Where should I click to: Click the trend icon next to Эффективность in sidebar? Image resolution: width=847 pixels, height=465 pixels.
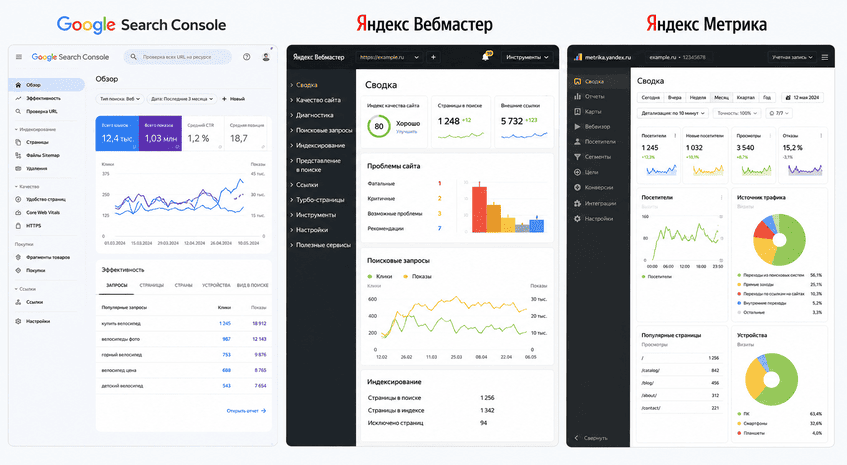[18, 98]
